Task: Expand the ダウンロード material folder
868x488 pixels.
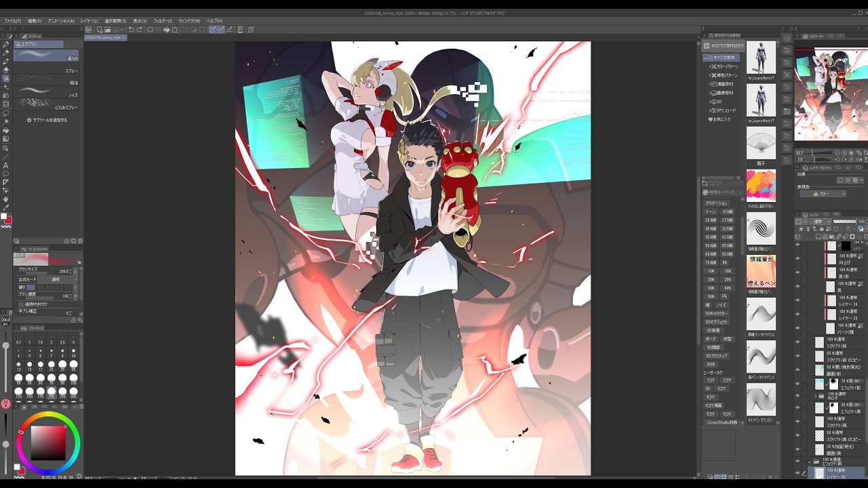Action: (710, 110)
